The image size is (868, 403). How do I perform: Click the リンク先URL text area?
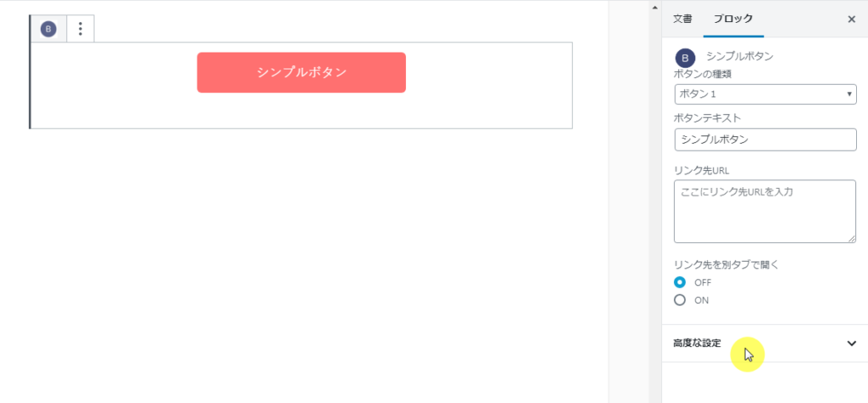pyautogui.click(x=765, y=211)
